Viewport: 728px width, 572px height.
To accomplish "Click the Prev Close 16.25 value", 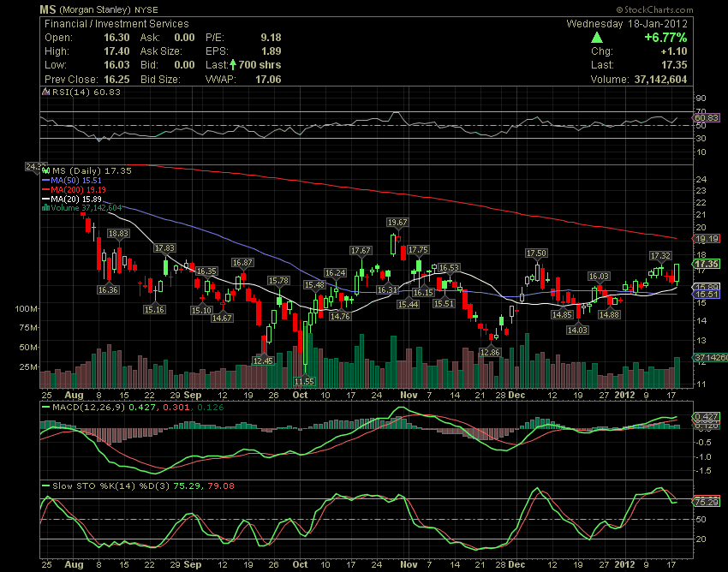I will [x=116, y=80].
